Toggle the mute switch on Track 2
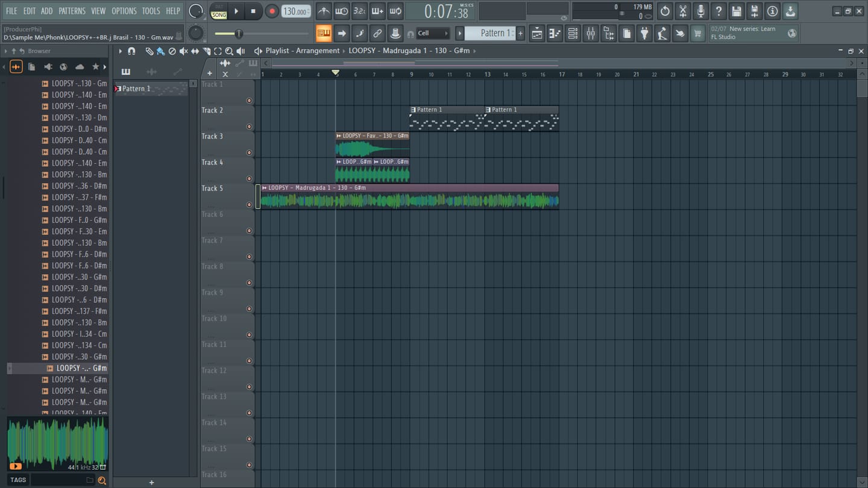The width and height of the screenshot is (868, 488). coord(249,127)
